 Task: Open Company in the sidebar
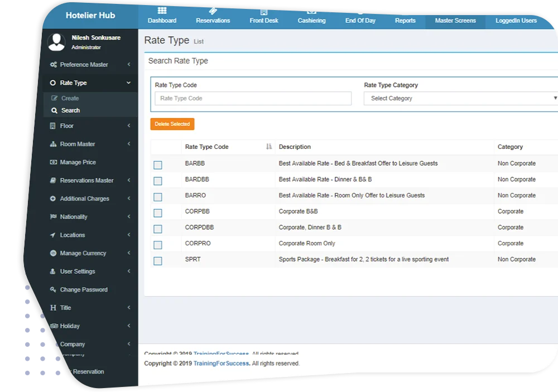(x=72, y=345)
